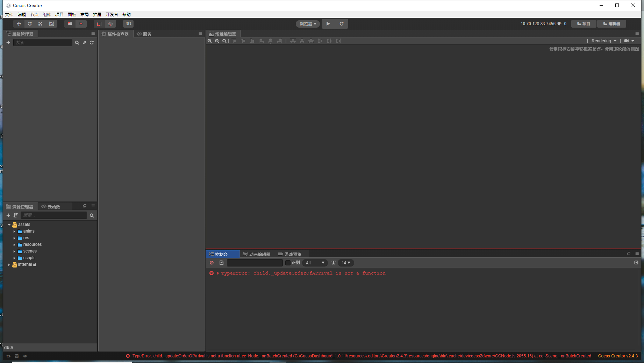The image size is (644, 363).
Task: Open the project folder (项目) button
Action: (x=584, y=24)
